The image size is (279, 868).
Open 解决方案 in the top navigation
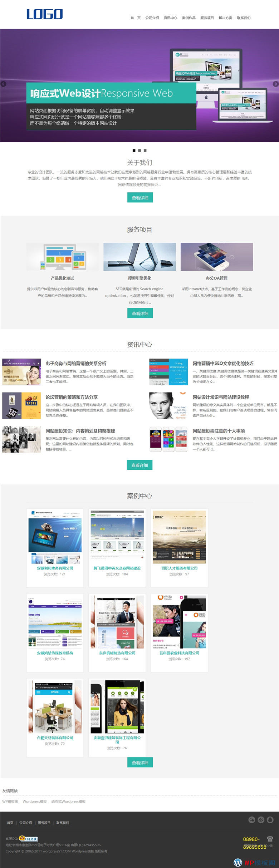[x=225, y=18]
